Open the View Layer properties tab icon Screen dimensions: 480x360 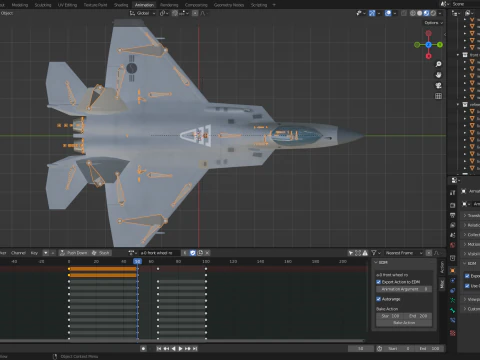point(452,225)
